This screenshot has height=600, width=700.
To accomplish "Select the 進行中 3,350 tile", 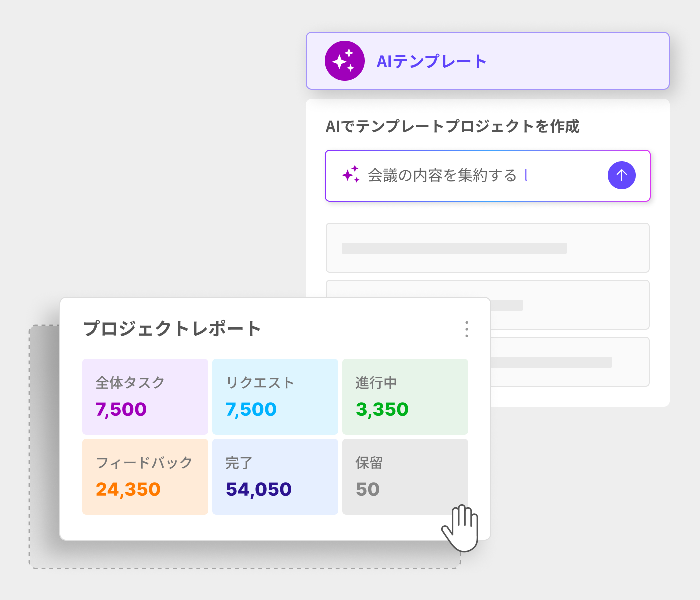I will (405, 397).
